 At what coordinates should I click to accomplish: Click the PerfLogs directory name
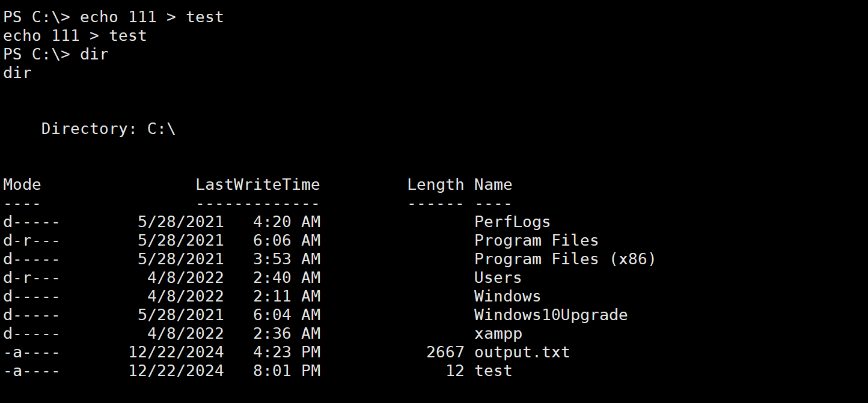(x=512, y=222)
